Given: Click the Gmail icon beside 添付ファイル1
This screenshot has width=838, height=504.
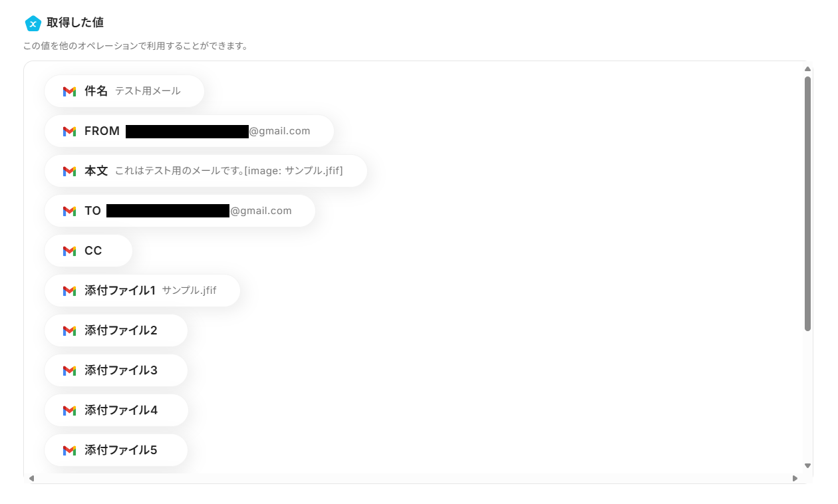Looking at the screenshot, I should pos(69,291).
